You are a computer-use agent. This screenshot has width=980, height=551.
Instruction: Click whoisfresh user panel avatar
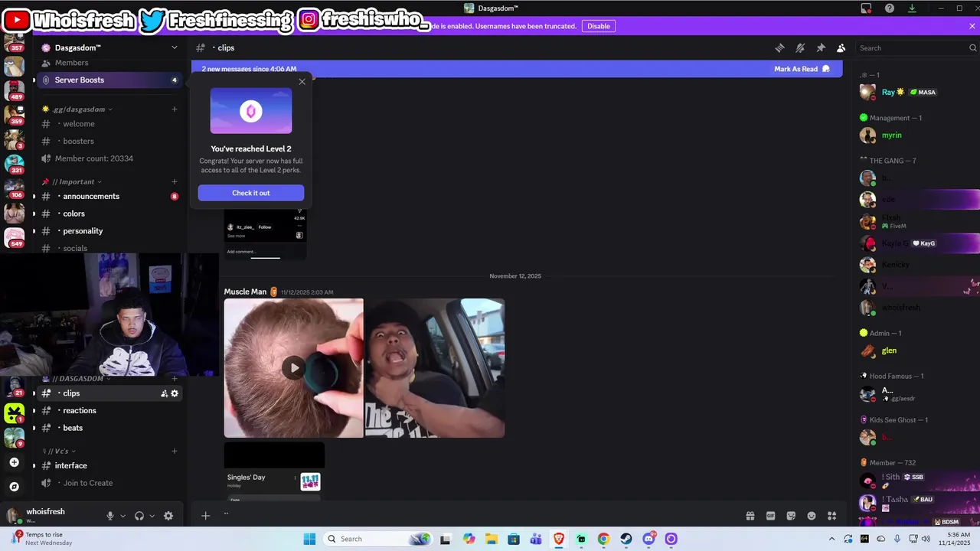[x=13, y=515]
